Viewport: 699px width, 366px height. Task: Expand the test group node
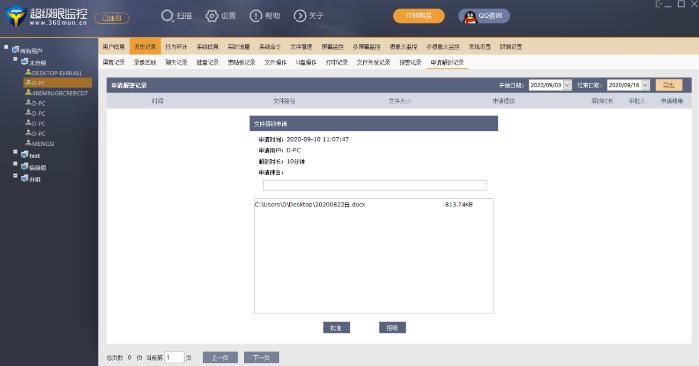[15, 152]
